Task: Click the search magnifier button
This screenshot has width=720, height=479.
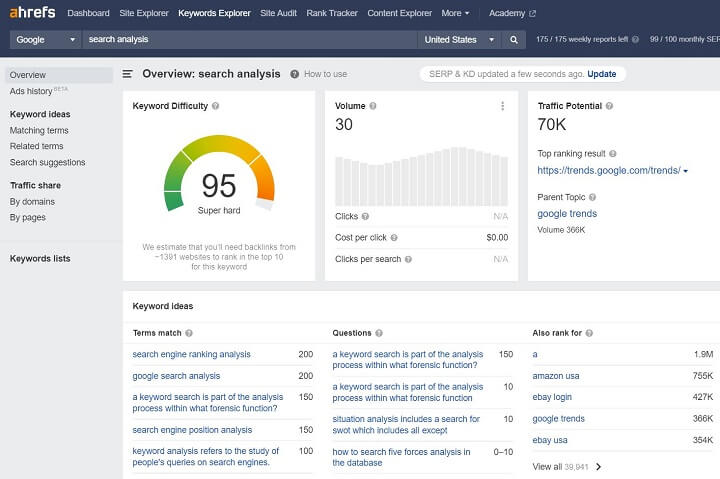Action: coord(514,39)
